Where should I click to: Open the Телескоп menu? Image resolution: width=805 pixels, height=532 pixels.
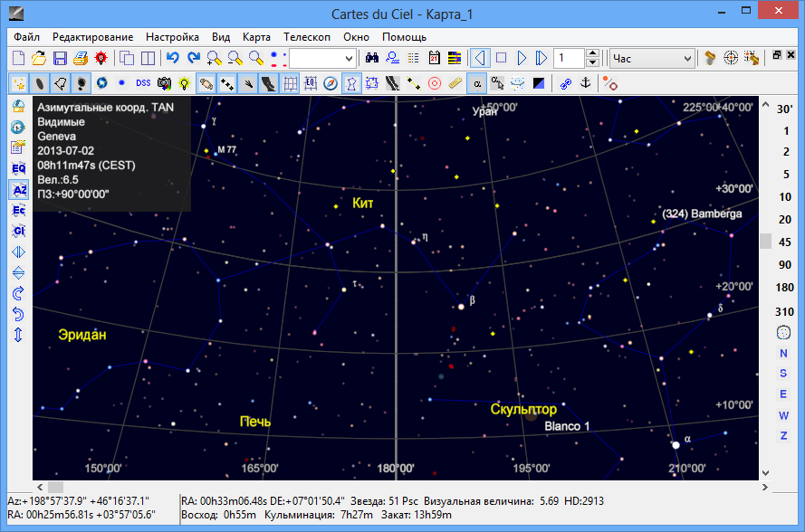(306, 37)
